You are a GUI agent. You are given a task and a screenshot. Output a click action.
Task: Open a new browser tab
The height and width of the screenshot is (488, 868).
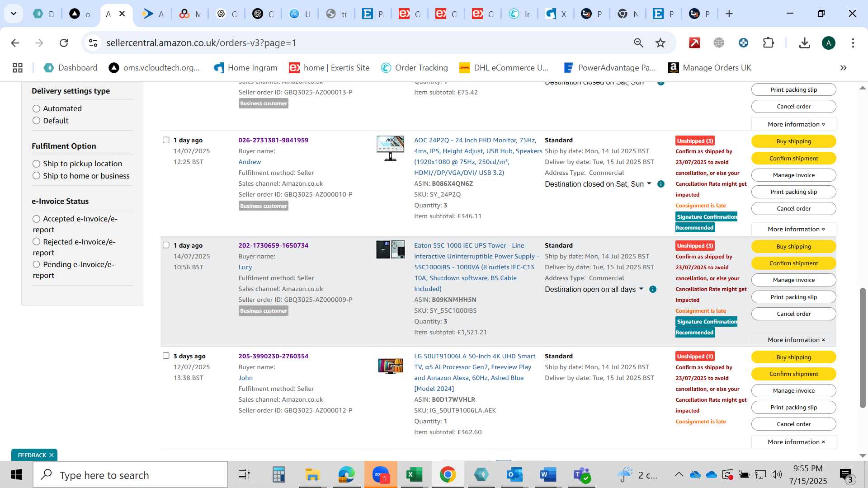tap(729, 14)
